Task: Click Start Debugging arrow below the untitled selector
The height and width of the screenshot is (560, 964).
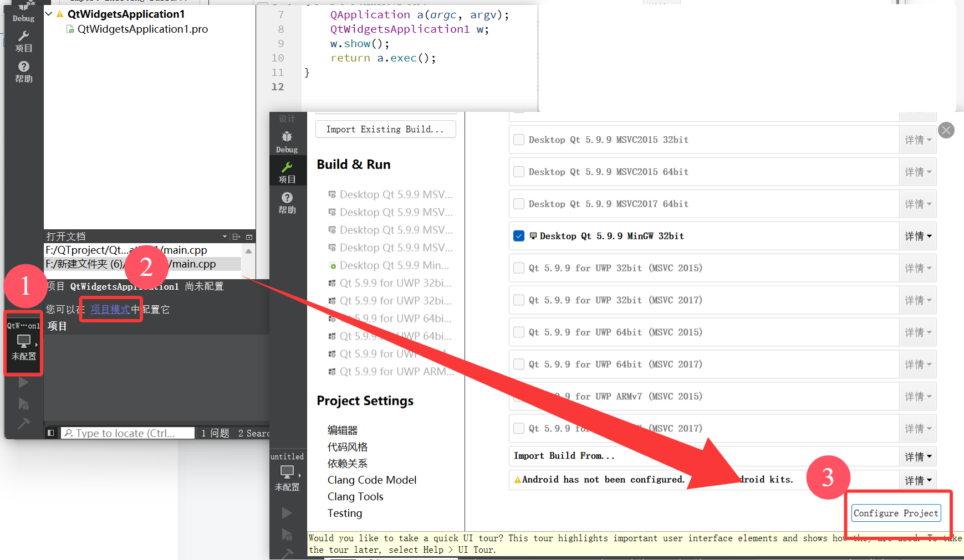Action: tap(287, 535)
